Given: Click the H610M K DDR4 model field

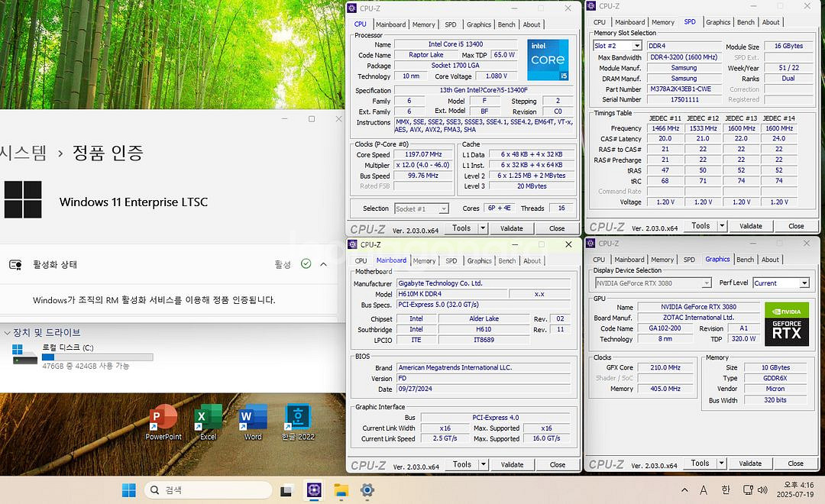Looking at the screenshot, I should click(451, 293).
